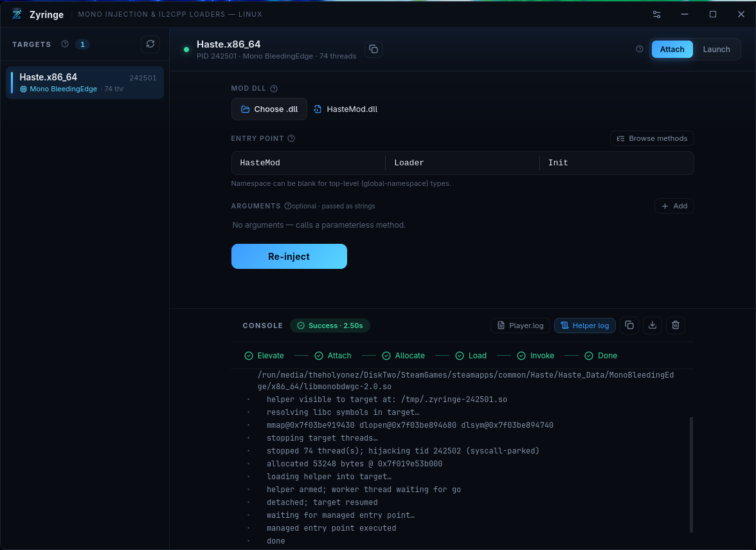Click the Mono BleedingEdge globe icon in sidebar
The image size is (756, 550).
[23, 89]
